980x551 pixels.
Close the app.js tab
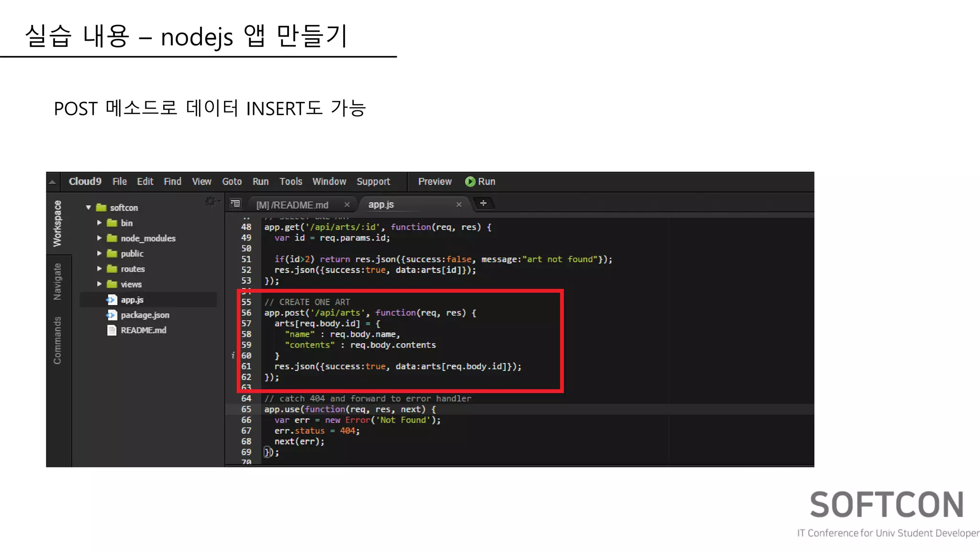458,205
